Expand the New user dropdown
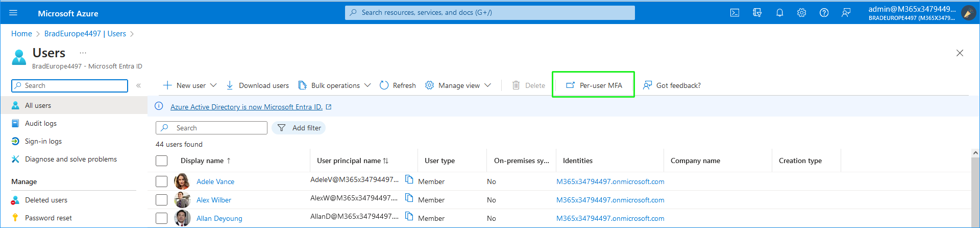Viewport: 980px width, 228px height. click(213, 85)
